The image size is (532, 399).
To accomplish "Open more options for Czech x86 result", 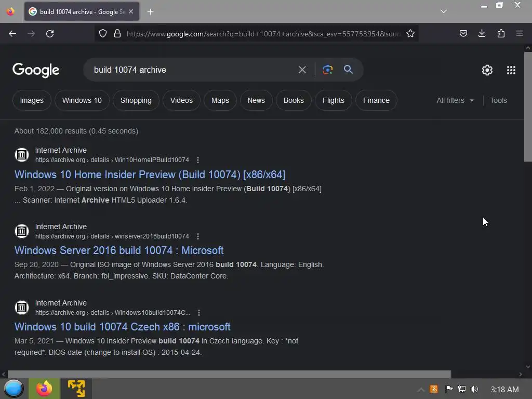I will point(199,312).
